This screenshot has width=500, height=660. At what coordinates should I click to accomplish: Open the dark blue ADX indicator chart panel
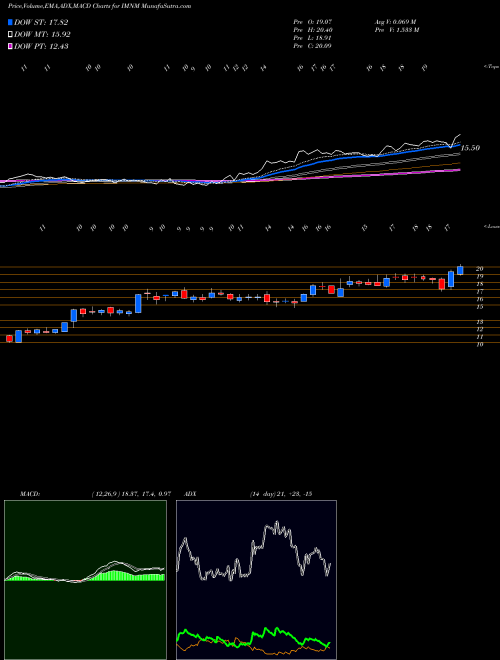point(256,580)
